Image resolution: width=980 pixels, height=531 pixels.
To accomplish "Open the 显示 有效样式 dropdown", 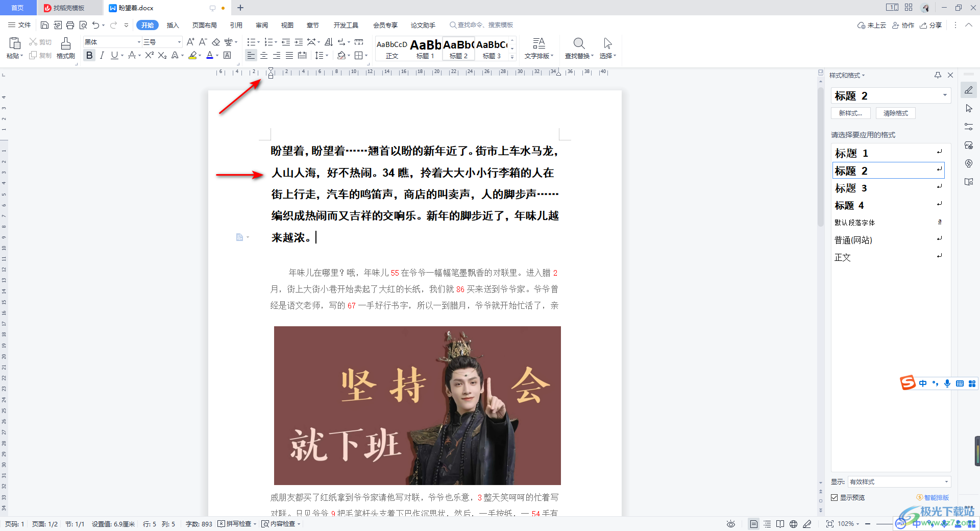I will click(899, 481).
